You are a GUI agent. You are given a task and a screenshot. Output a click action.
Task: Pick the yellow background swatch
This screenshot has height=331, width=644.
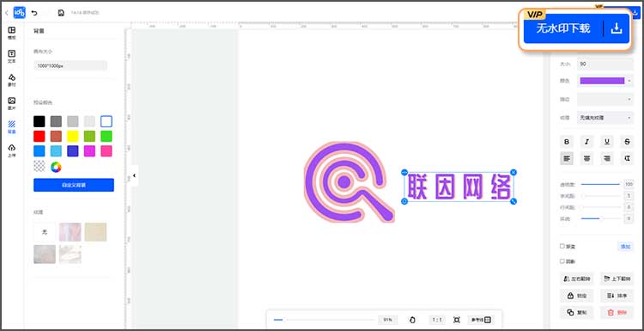pos(73,136)
